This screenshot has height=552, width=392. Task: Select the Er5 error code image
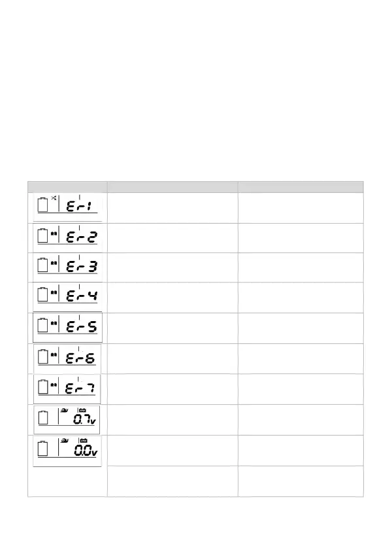68,328
